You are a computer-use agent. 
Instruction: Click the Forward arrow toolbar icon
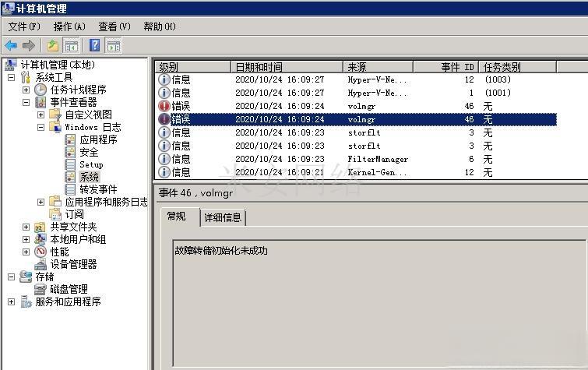[x=29, y=46]
